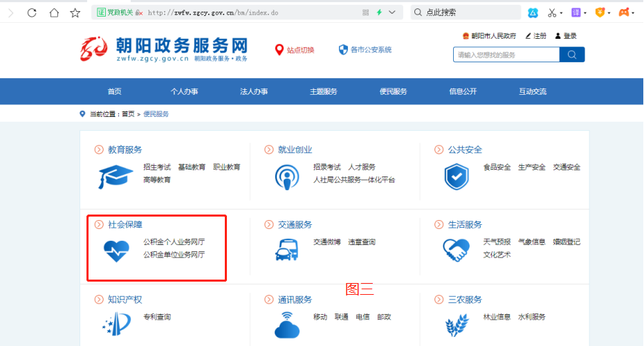Expand dropdown arrow beside the translate icon
Viewport: 644px width, 346px height.
tap(585, 13)
